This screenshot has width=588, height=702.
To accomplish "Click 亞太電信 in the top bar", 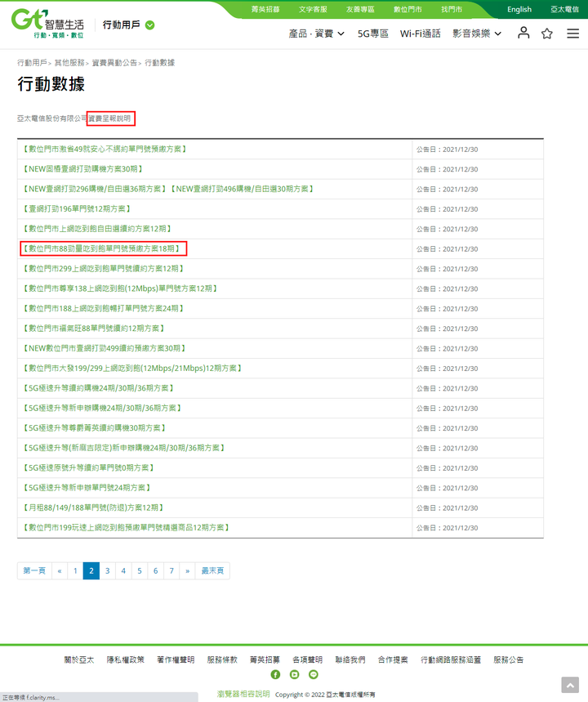I will (x=565, y=10).
